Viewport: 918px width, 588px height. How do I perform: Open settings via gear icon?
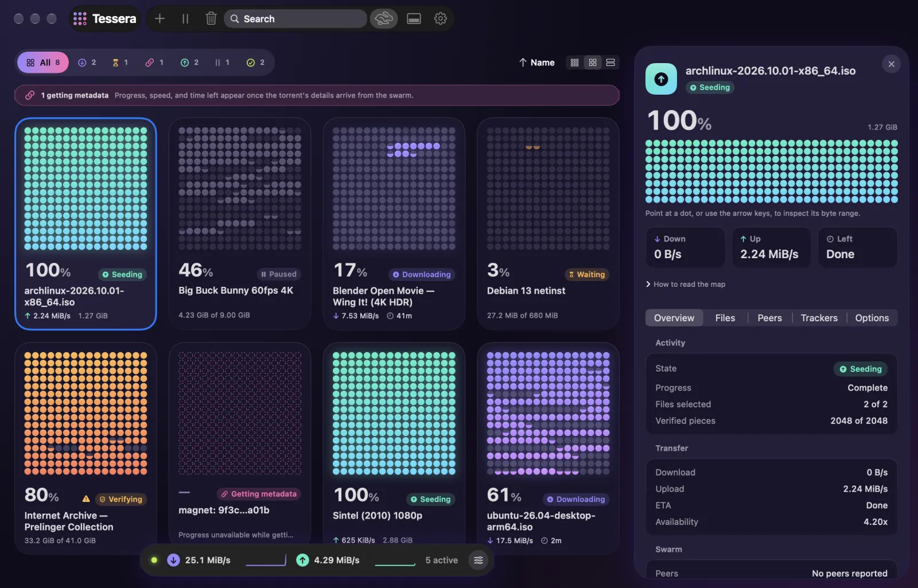click(441, 19)
